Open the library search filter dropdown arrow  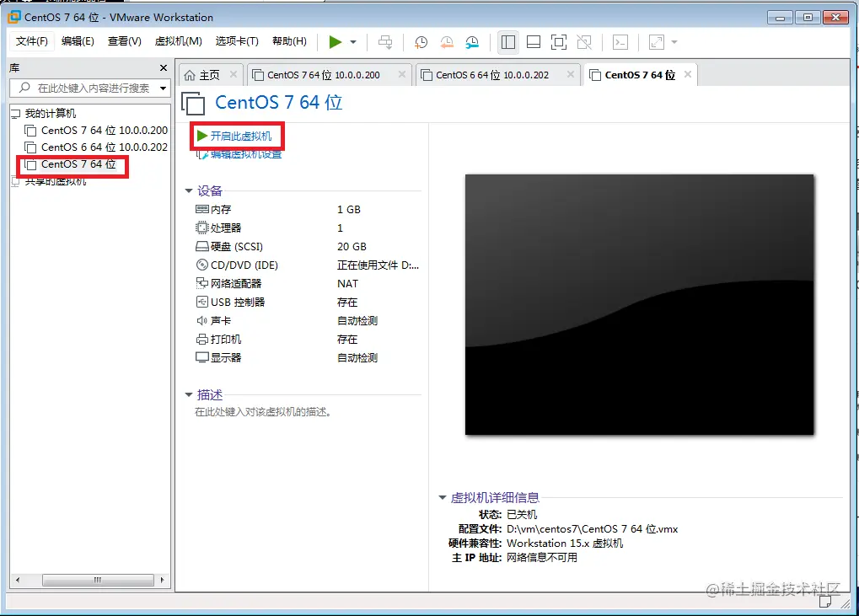point(164,88)
